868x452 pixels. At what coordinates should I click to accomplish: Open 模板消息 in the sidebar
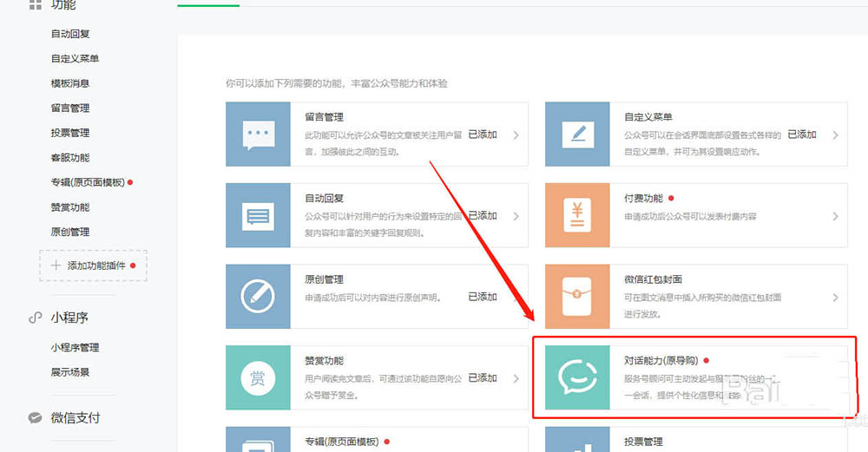70,83
